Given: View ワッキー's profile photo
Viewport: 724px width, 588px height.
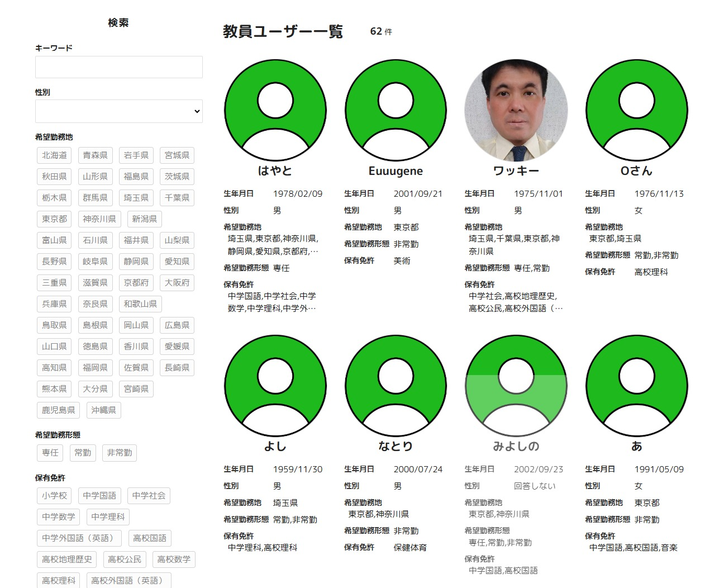Looking at the screenshot, I should [x=516, y=111].
